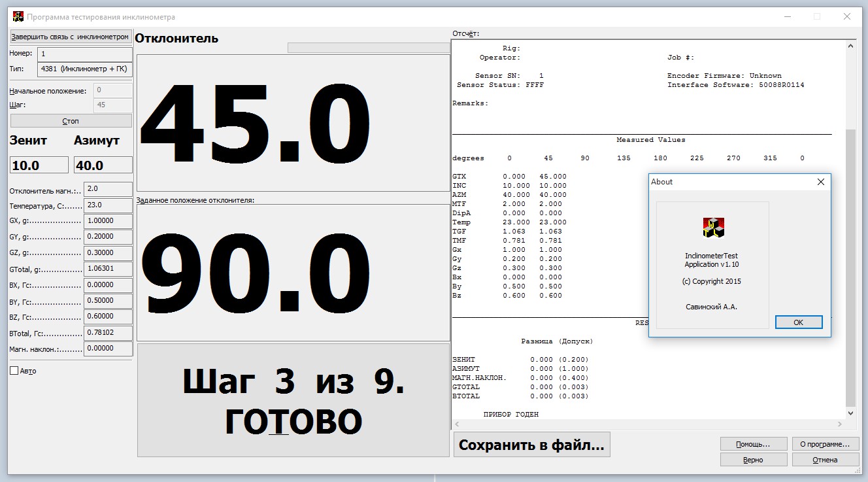The height and width of the screenshot is (482, 868).
Task: Click the BTOTAL tolerance row in report
Action: (x=520, y=396)
